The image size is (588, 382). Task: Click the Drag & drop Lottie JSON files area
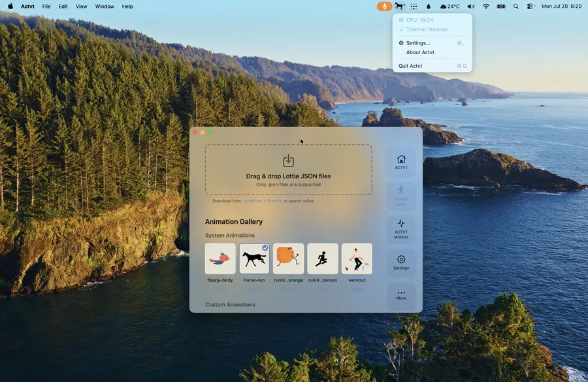[x=288, y=169]
